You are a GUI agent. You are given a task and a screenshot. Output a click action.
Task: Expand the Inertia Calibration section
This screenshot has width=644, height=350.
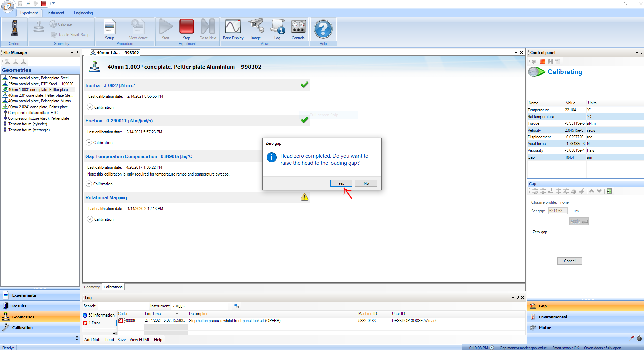(x=90, y=107)
